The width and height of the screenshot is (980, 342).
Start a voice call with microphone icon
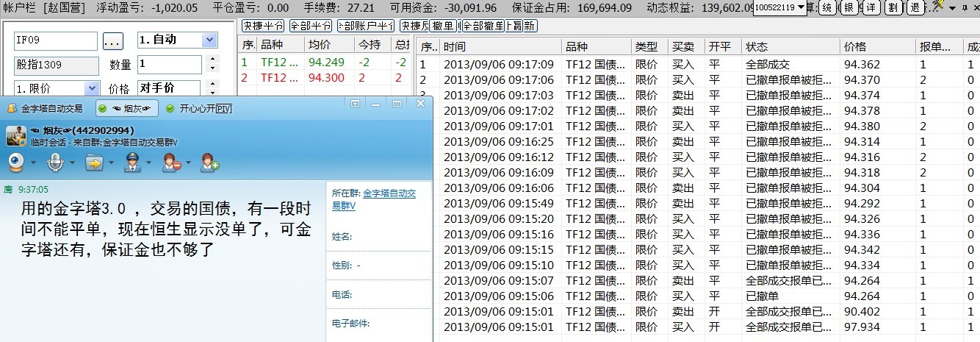pyautogui.click(x=55, y=162)
